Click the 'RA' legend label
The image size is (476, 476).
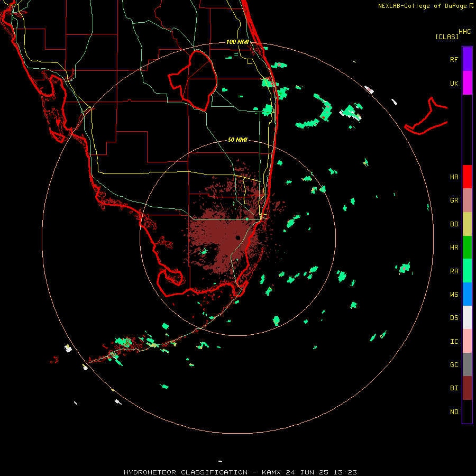pyautogui.click(x=454, y=271)
